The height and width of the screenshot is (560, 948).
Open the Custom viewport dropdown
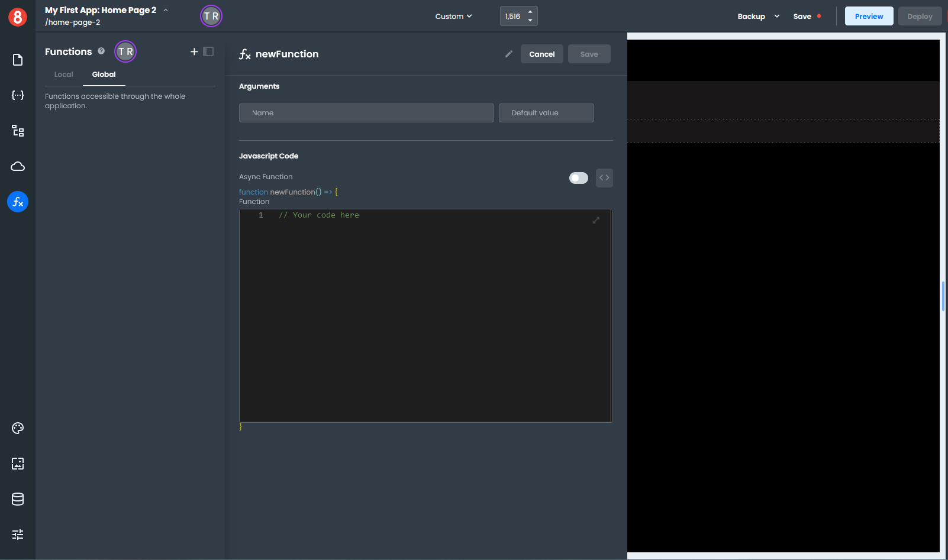[x=453, y=17]
